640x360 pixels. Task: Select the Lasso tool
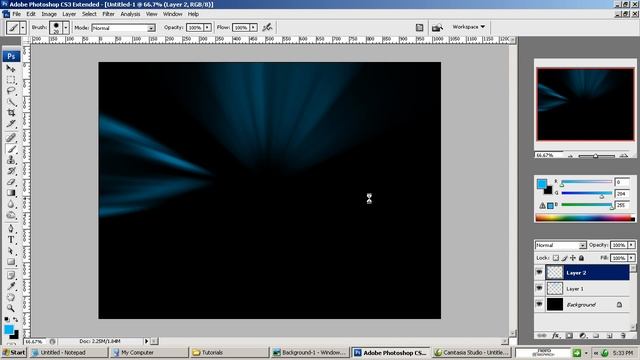[x=11, y=91]
